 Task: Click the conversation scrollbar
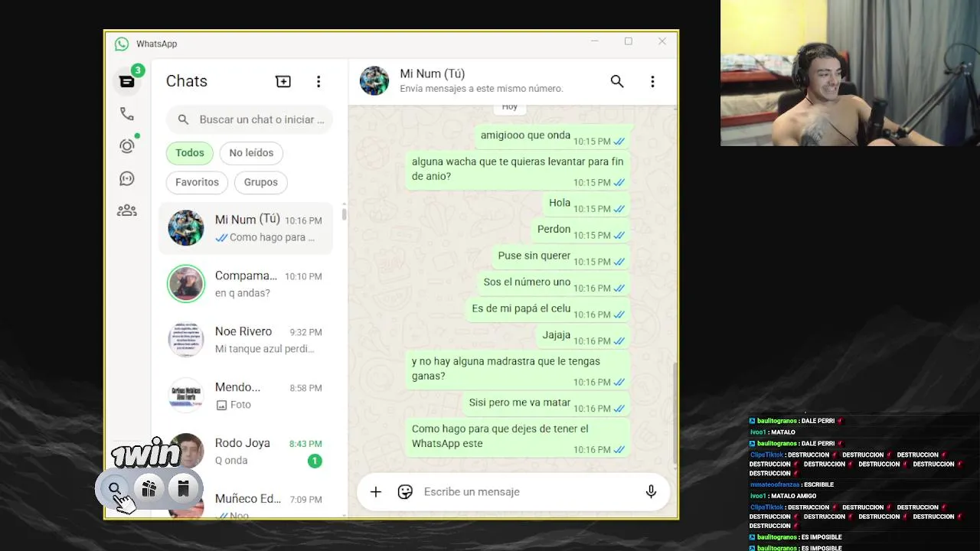coord(675,413)
